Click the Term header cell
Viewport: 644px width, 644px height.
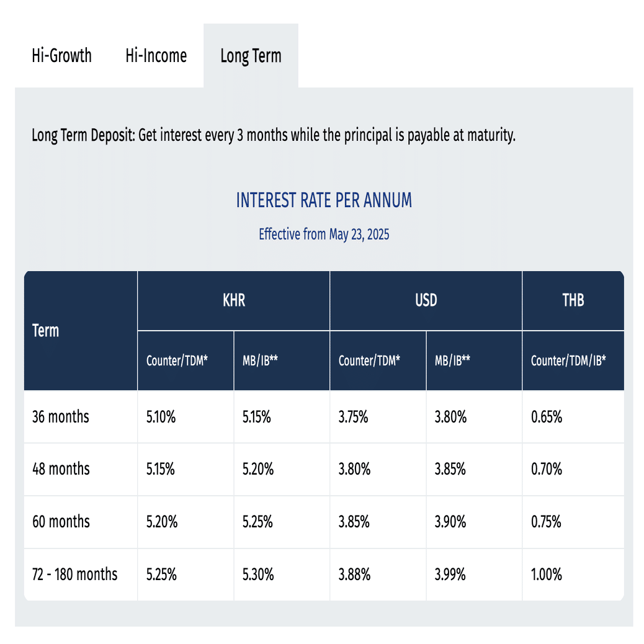pos(46,330)
